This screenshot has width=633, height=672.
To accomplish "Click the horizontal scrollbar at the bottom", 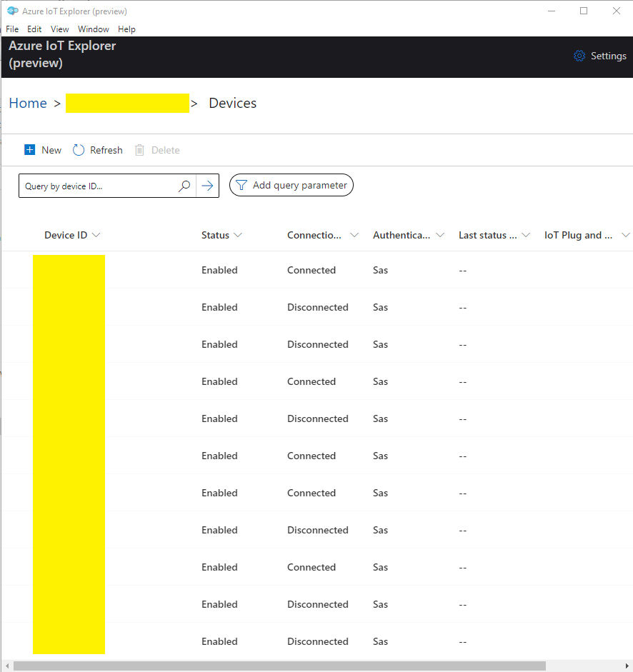I will 279,666.
